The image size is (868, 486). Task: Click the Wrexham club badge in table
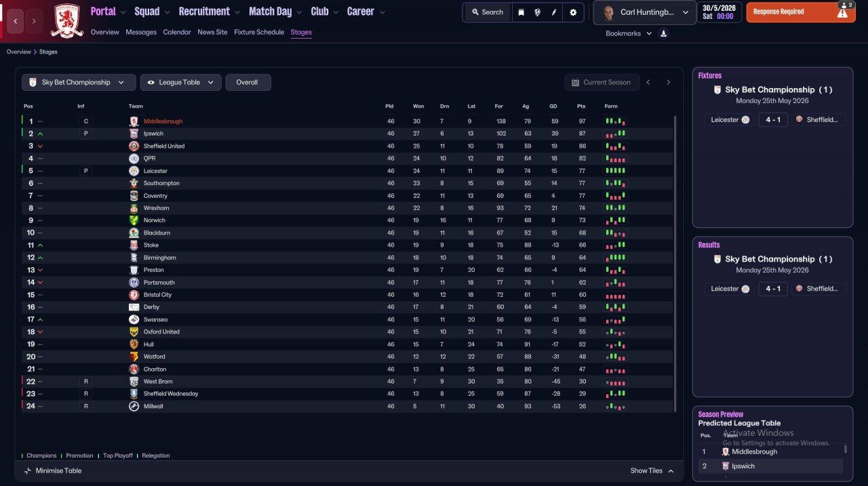(134, 208)
